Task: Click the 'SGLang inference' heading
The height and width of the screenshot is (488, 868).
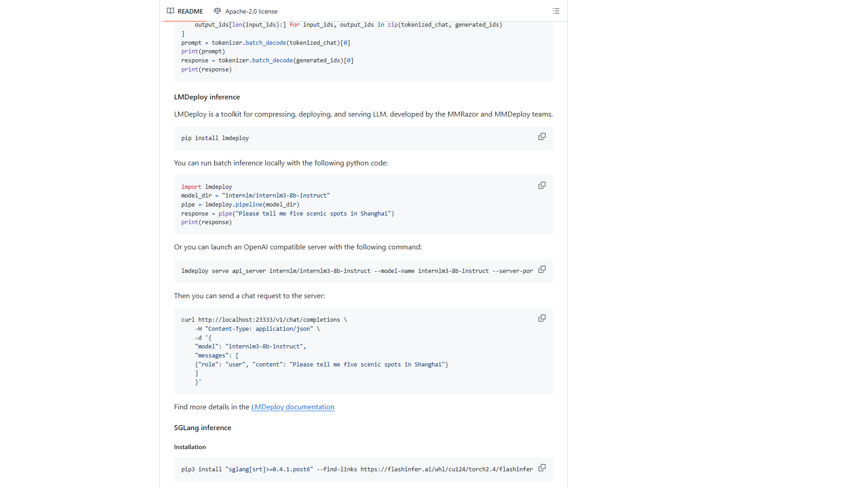Action: coord(203,427)
